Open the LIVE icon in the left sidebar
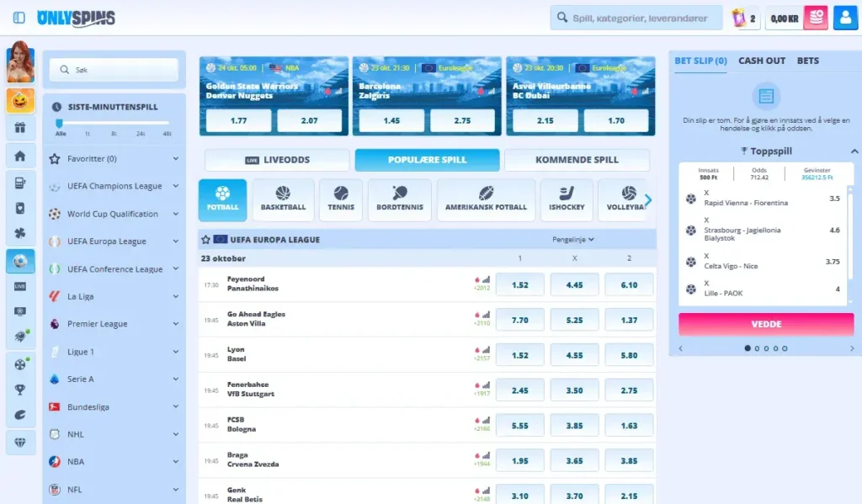Image resolution: width=862 pixels, height=504 pixels. (x=20, y=286)
